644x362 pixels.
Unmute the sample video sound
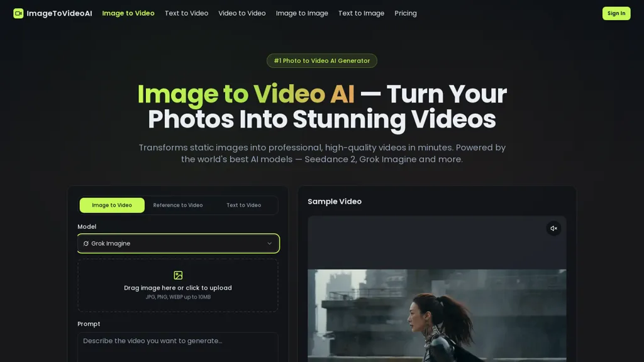point(553,228)
